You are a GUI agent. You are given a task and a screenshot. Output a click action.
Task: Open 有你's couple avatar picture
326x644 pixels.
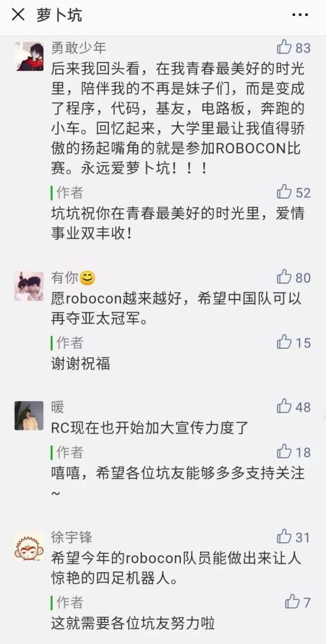(29, 286)
